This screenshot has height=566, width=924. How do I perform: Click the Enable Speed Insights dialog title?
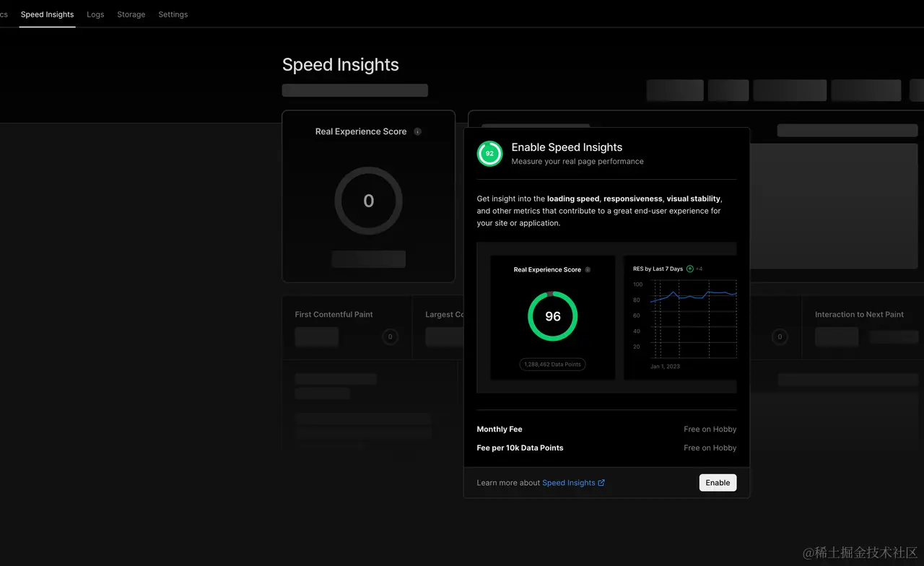click(x=567, y=147)
